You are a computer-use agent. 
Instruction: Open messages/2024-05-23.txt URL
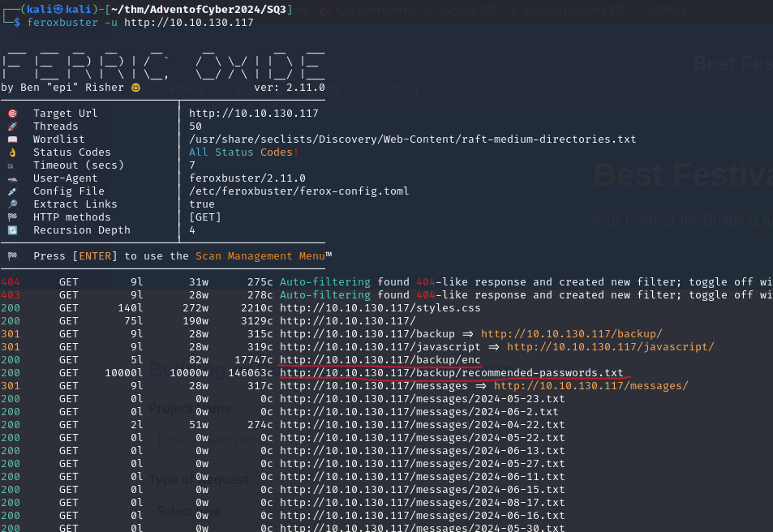[423, 398]
